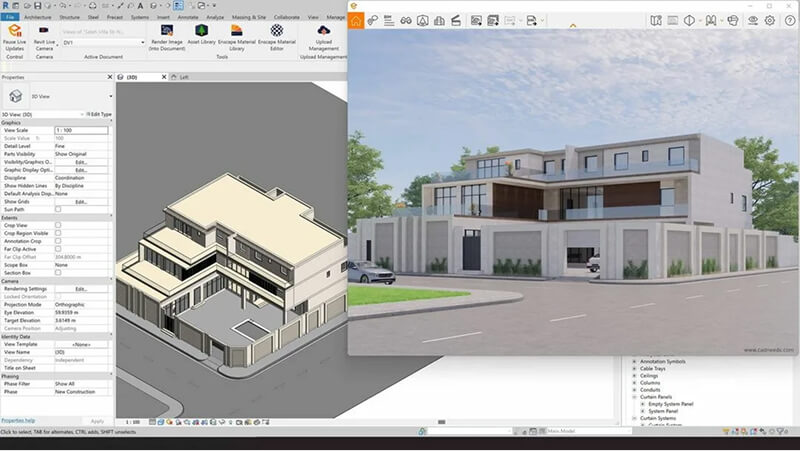
Task: Toggle the Section Box checkbox
Action: pyautogui.click(x=58, y=273)
